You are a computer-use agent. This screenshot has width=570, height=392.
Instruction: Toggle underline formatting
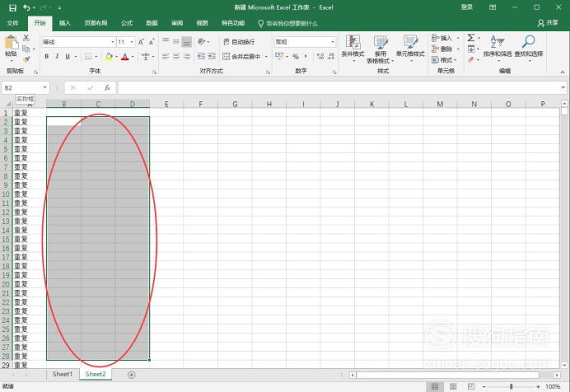coord(68,56)
